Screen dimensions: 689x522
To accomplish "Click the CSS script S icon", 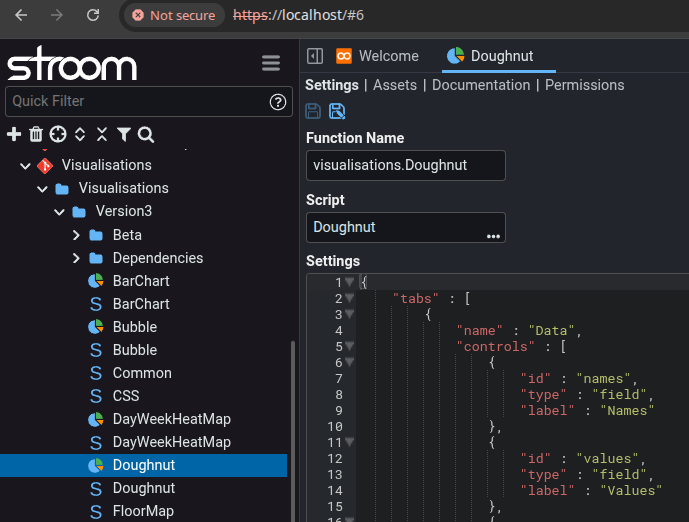I will click(x=96, y=396).
